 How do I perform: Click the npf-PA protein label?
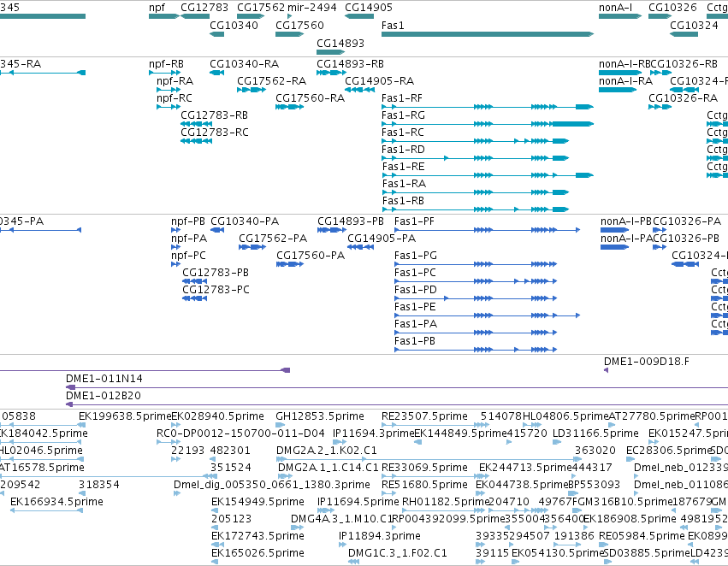(x=189, y=239)
